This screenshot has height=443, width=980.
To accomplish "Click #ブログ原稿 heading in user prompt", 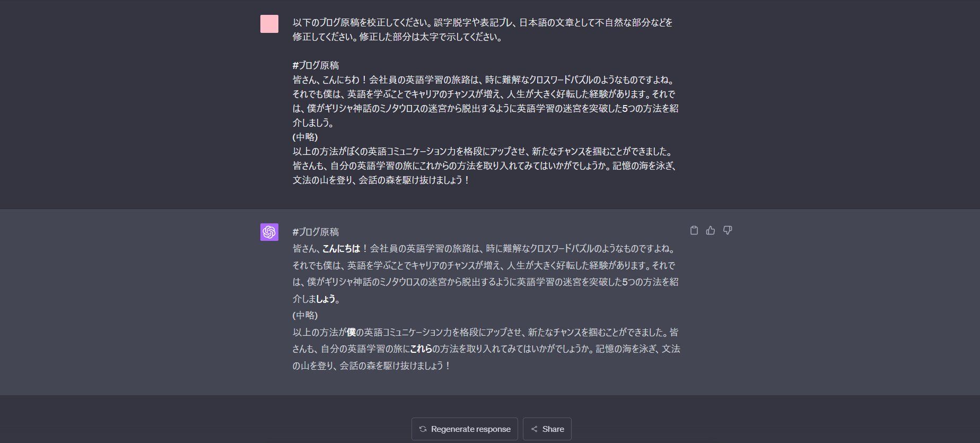I will (x=316, y=65).
